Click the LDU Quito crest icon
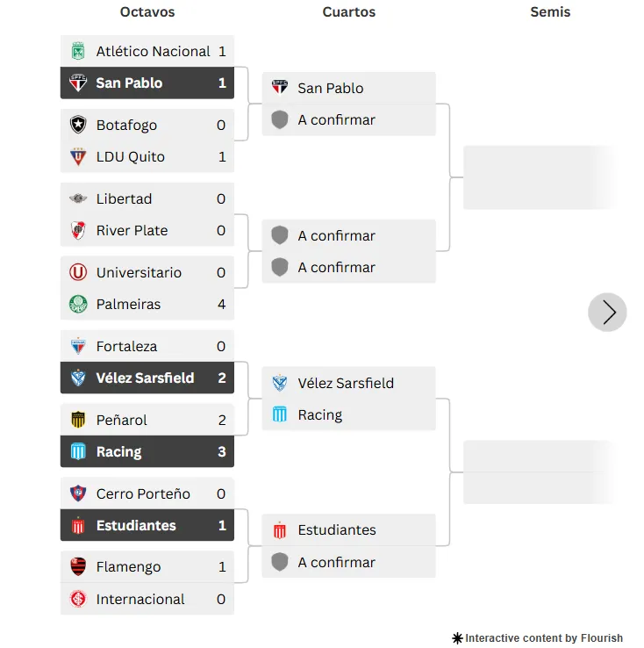644x648 pixels. (x=78, y=157)
